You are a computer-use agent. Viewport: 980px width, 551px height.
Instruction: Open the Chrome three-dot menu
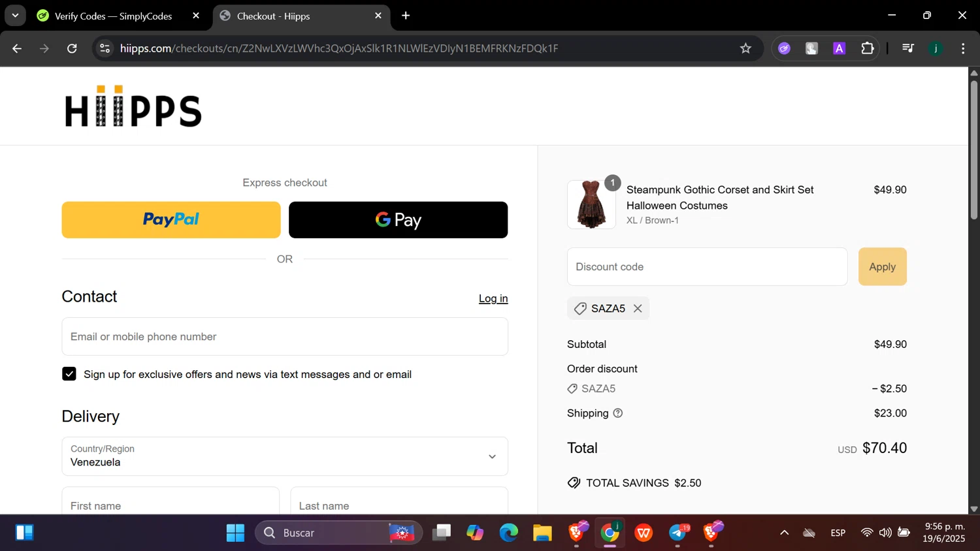[x=963, y=48]
